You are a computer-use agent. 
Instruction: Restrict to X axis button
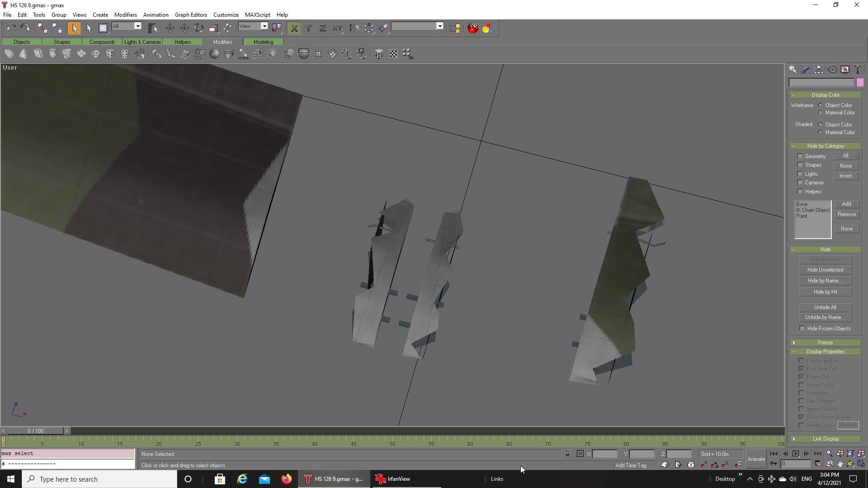point(294,28)
